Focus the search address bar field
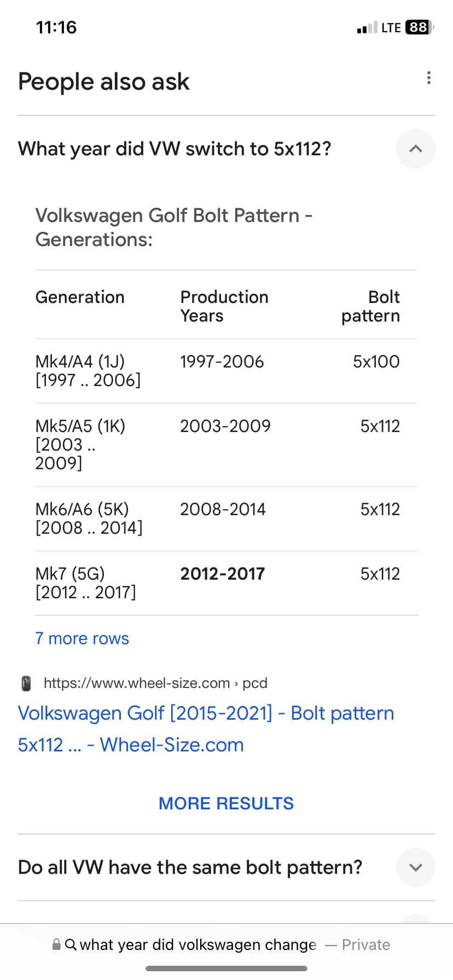 pyautogui.click(x=221, y=944)
